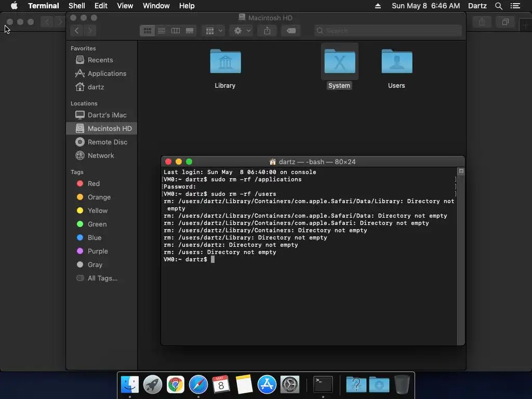Viewport: 532px width, 399px height.
Task: Switch Finder to list view
Action: pos(162,31)
